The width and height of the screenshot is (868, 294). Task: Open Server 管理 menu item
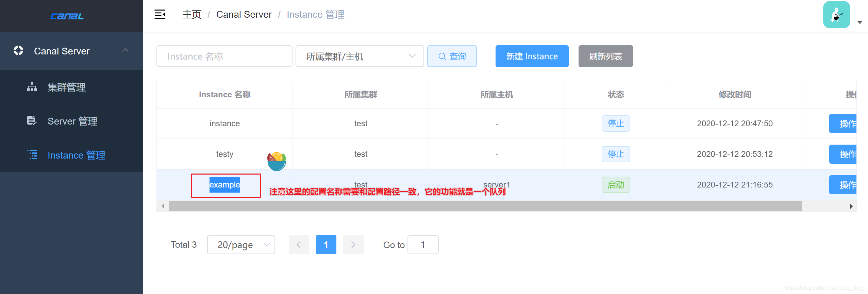[71, 121]
